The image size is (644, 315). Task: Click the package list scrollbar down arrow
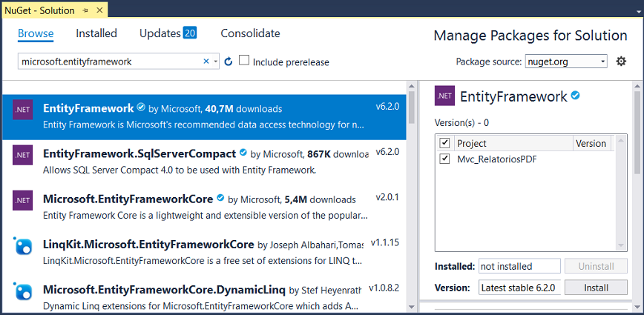tap(412, 307)
